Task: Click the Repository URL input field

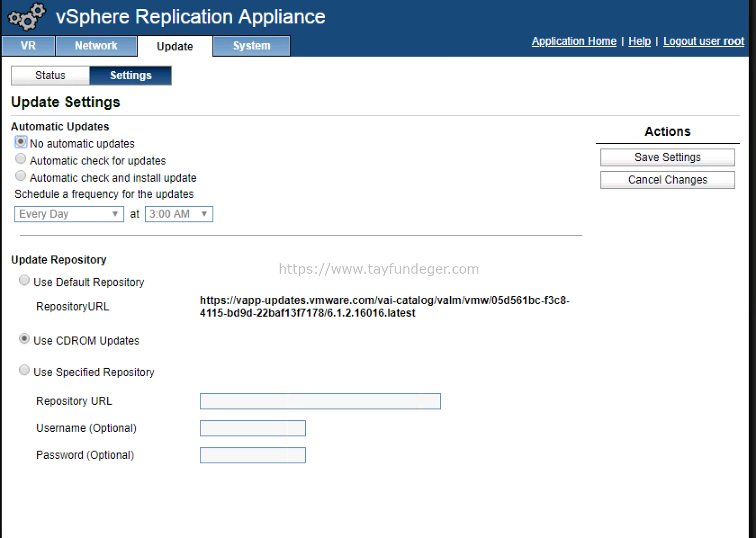Action: pos(320,401)
